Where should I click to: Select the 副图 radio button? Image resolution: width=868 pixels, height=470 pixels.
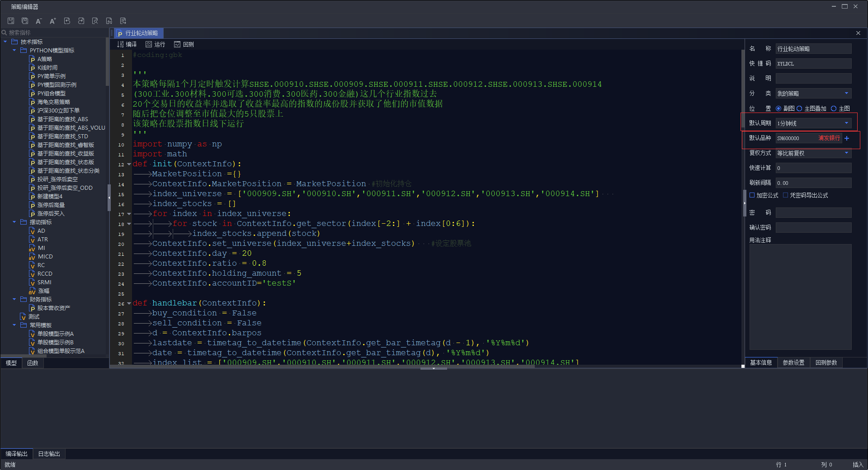[x=778, y=108]
